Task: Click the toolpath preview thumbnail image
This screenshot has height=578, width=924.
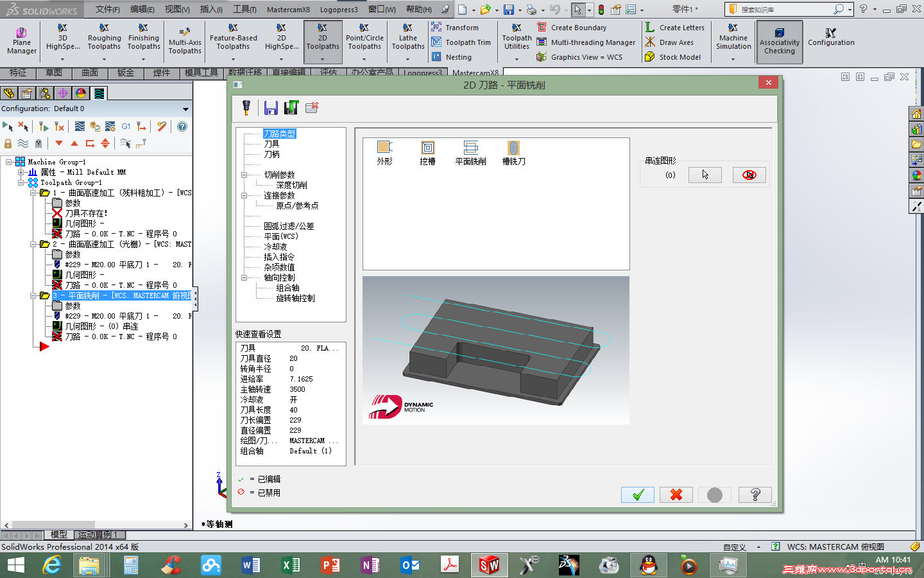Action: tap(496, 350)
